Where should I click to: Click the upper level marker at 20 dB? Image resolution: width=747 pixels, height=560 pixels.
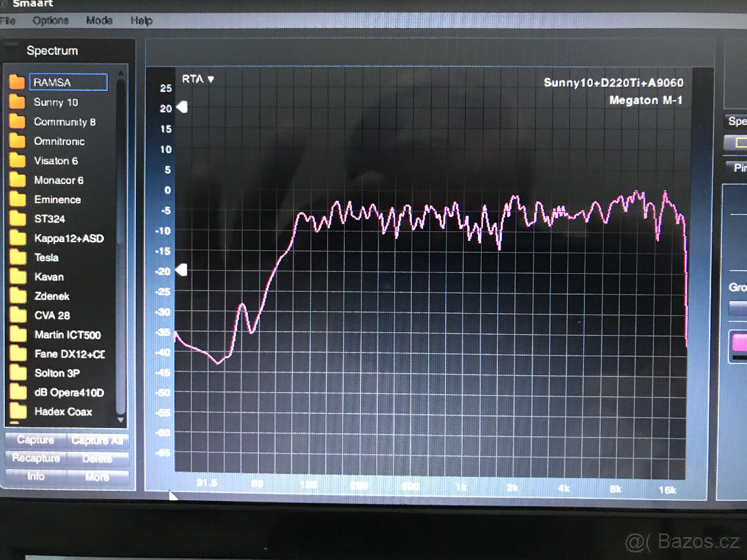click(x=182, y=108)
